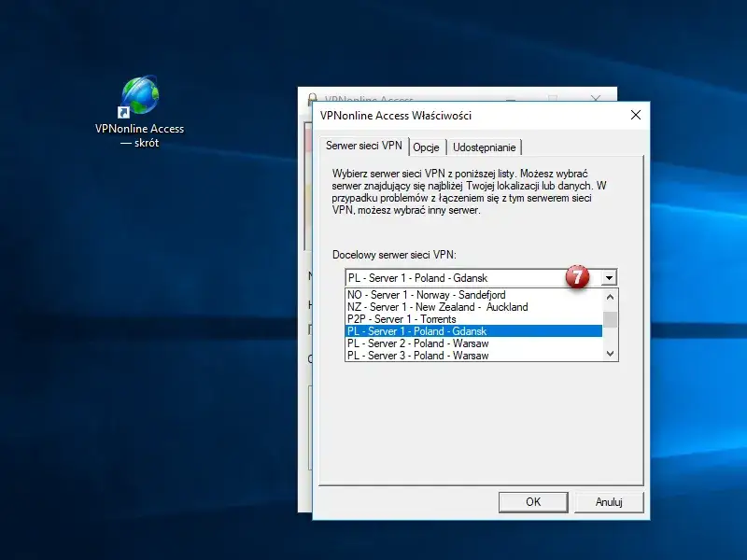Switch to the Serwer sieci VPN tab
This screenshot has width=747, height=560.
363,146
